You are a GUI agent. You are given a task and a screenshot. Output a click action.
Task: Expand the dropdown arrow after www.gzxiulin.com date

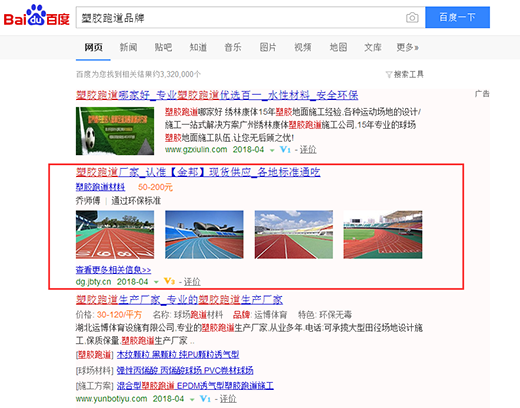click(272, 150)
